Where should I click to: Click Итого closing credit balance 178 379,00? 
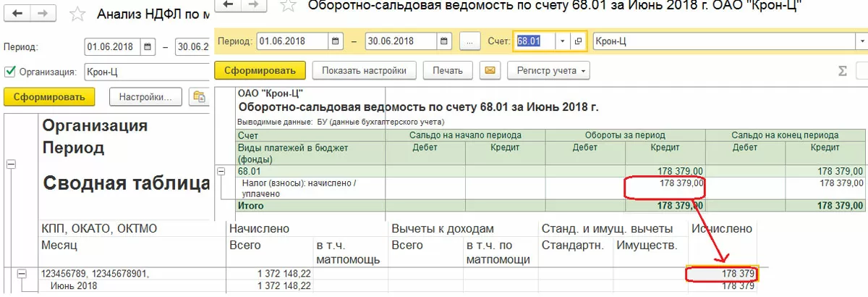[825, 206]
